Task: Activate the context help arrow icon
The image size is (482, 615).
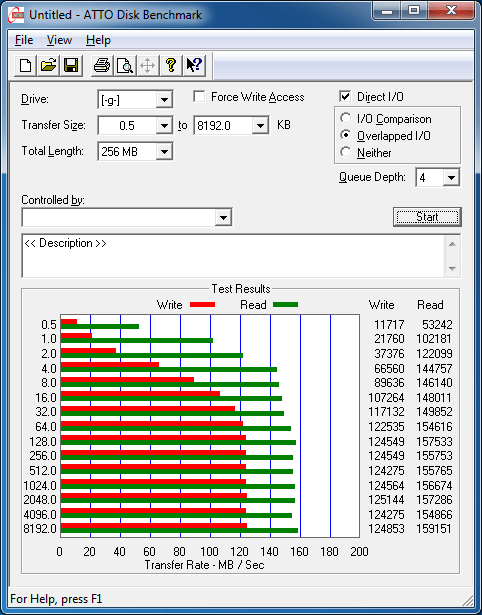Action: point(194,65)
